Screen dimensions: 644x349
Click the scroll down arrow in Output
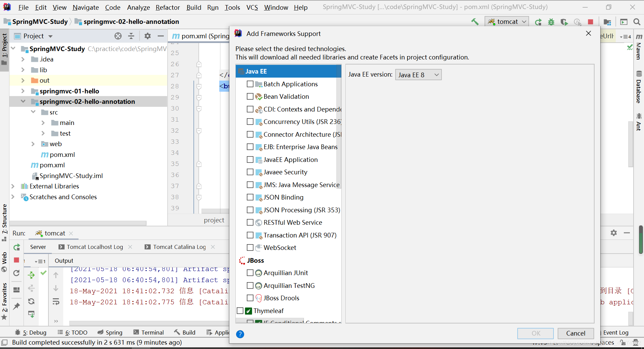click(56, 288)
